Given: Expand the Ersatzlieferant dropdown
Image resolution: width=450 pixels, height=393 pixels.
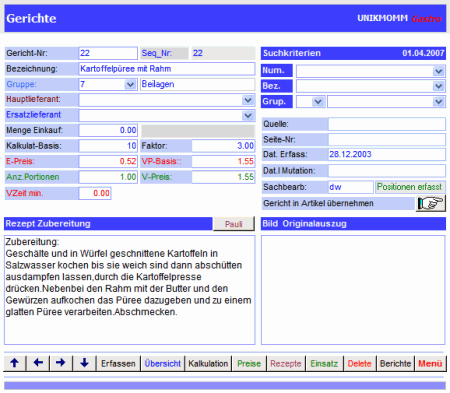Looking at the screenshot, I should pyautogui.click(x=248, y=115).
